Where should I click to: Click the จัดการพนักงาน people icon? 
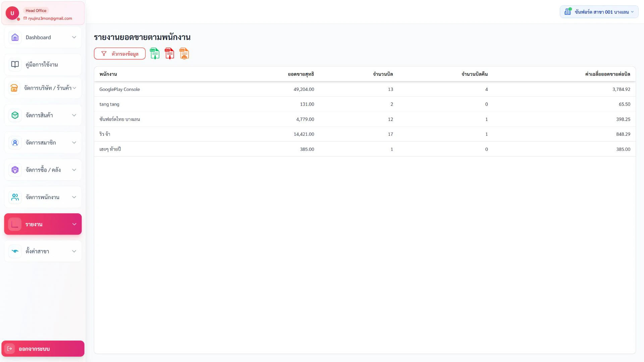(15, 197)
